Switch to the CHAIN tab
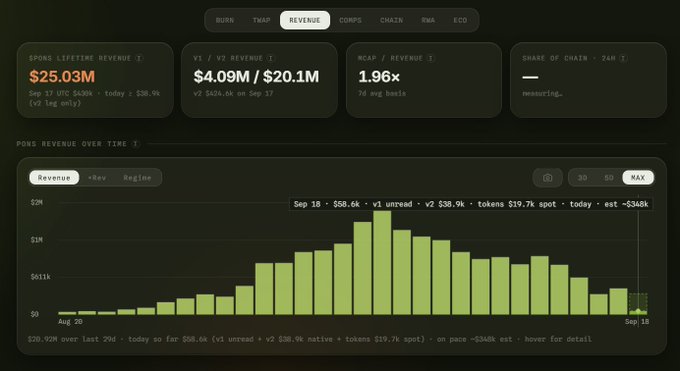The width and height of the screenshot is (680, 371). click(392, 20)
